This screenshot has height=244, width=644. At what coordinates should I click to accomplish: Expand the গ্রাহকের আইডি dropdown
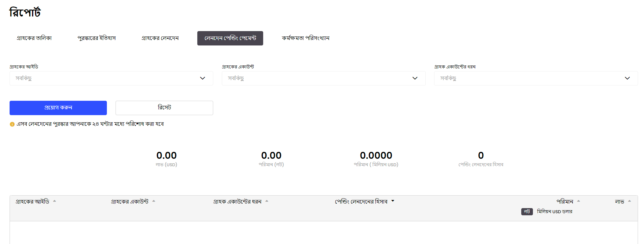pos(111,78)
